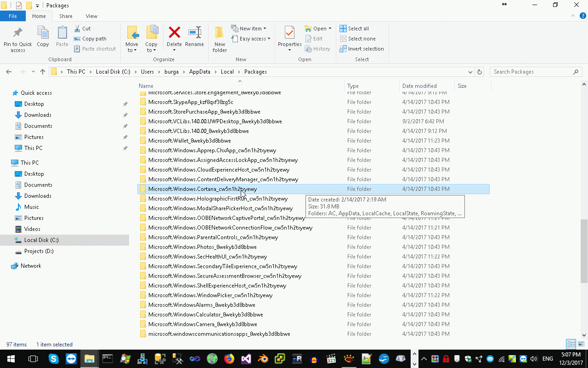
Task: Rename the selected folder using the ribbon
Action: (194, 36)
